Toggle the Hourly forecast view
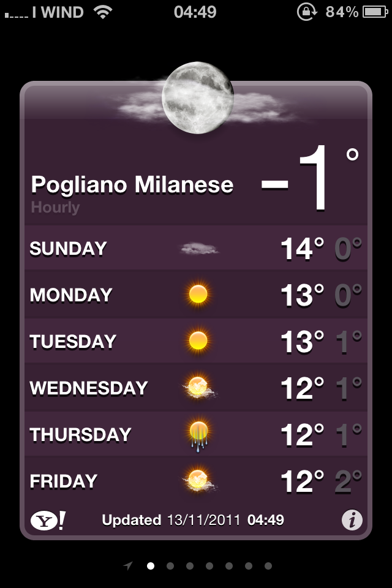The height and width of the screenshot is (588, 392). coord(55,208)
